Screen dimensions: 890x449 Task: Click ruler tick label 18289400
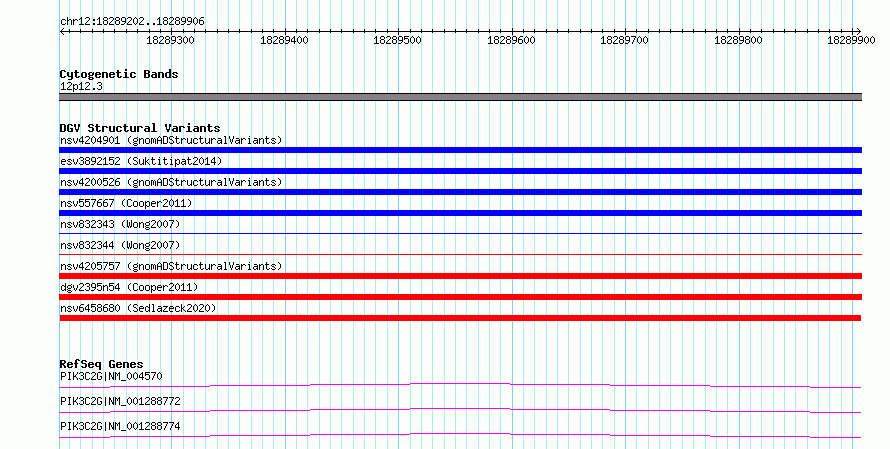284,40
